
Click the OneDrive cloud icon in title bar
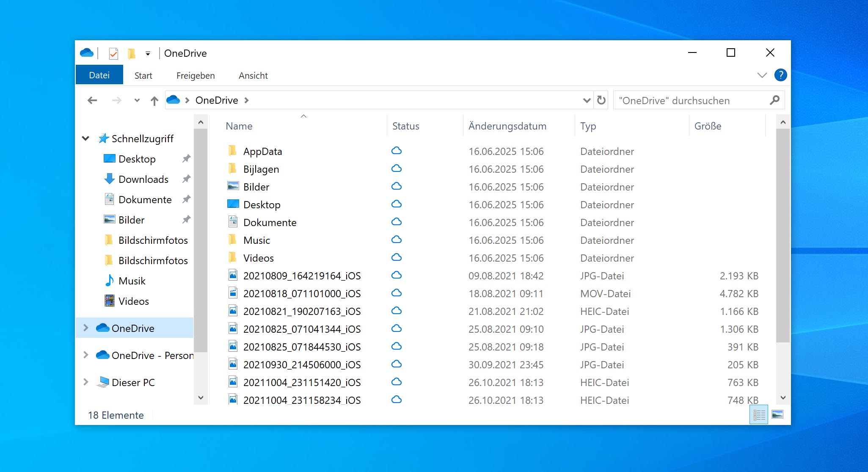tap(86, 53)
